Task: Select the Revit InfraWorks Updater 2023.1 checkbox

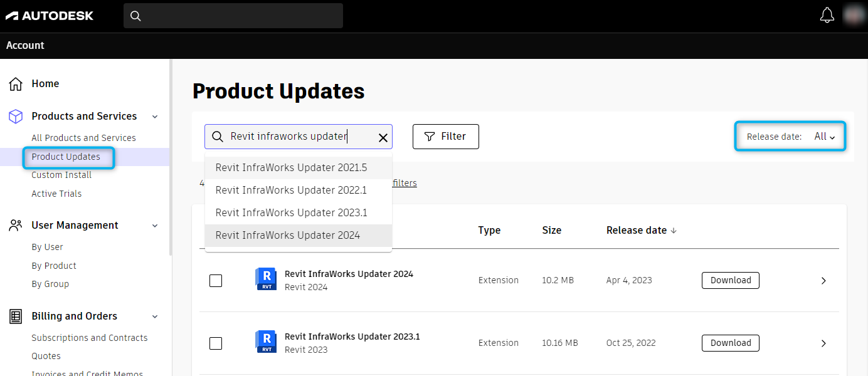Action: [216, 343]
